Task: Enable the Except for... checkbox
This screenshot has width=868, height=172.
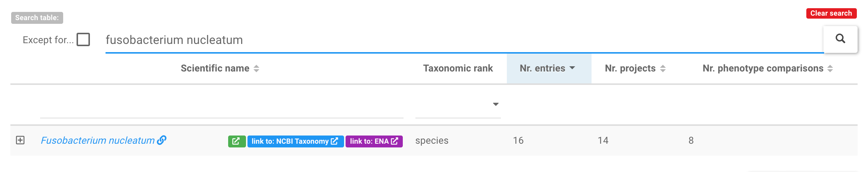Action: tap(83, 39)
